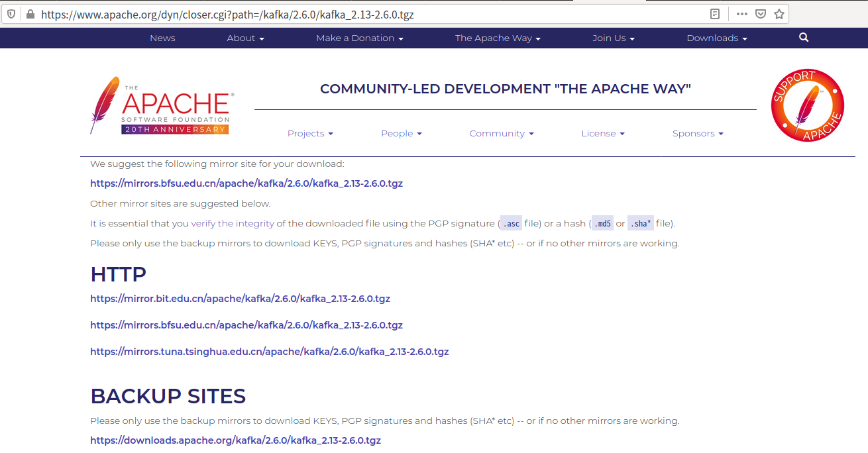Open the page actions three-dots menu
Viewport: 868px width, 453px height.
click(742, 14)
